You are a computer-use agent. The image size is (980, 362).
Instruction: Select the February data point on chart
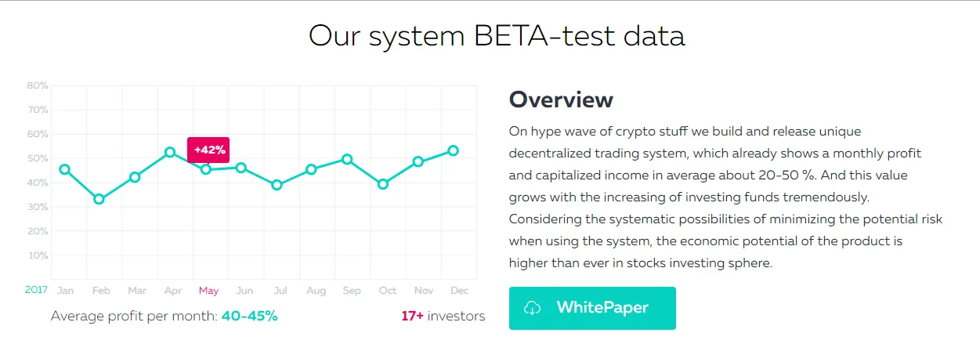tap(99, 199)
